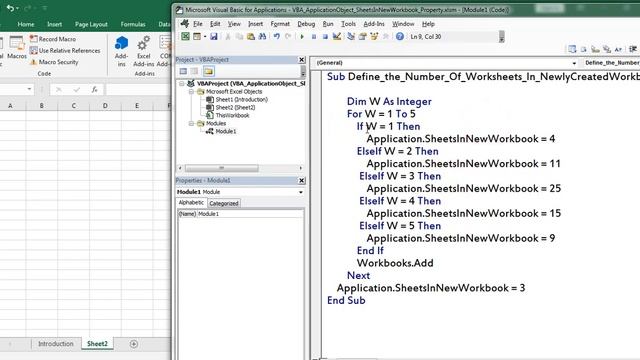640x360 pixels.
Task: Click the Insert UserForm toolbar icon
Action: tap(197, 36)
